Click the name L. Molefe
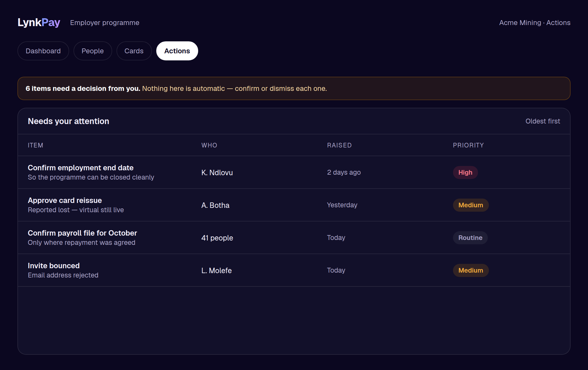 216,270
